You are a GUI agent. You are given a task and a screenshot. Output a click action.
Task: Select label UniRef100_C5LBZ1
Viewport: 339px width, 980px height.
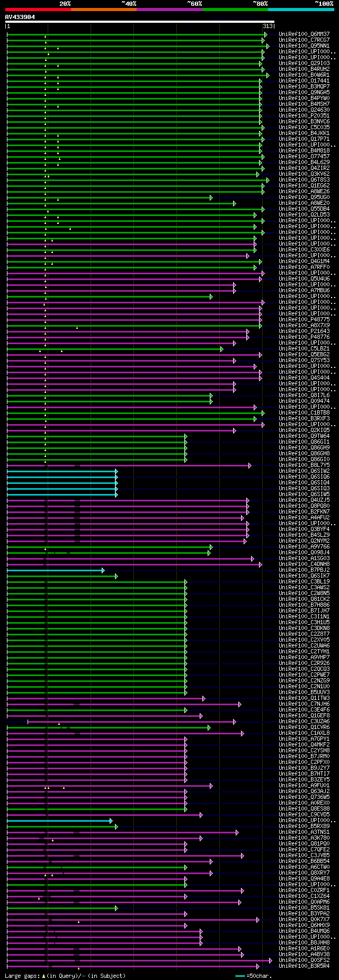(304, 349)
